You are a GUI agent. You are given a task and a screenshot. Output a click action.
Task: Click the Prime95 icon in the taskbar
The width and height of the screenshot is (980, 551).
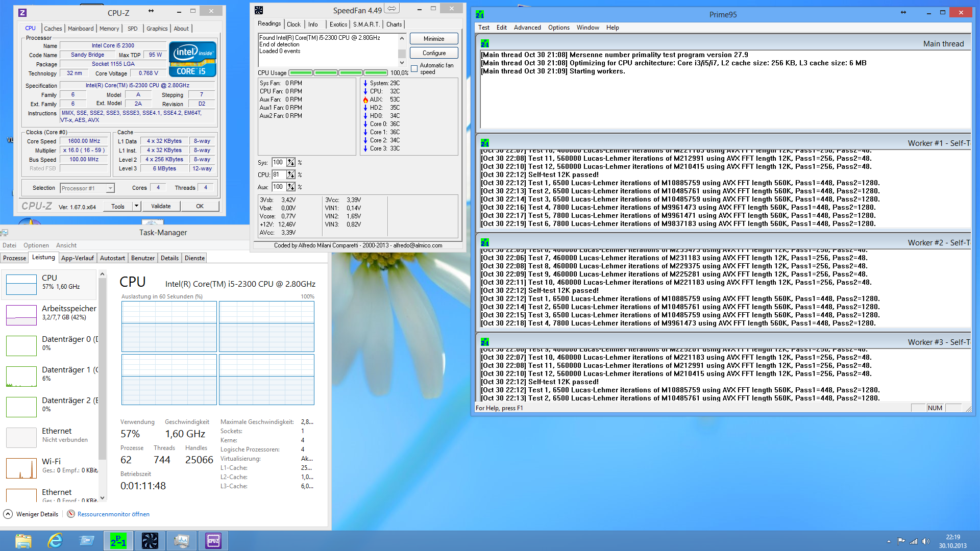pos(118,541)
